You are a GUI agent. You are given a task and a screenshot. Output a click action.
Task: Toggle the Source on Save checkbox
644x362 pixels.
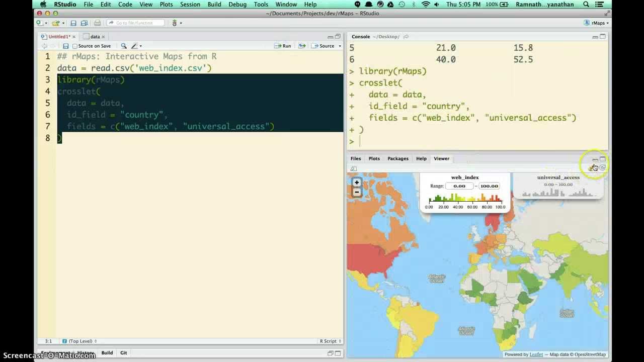(x=75, y=46)
